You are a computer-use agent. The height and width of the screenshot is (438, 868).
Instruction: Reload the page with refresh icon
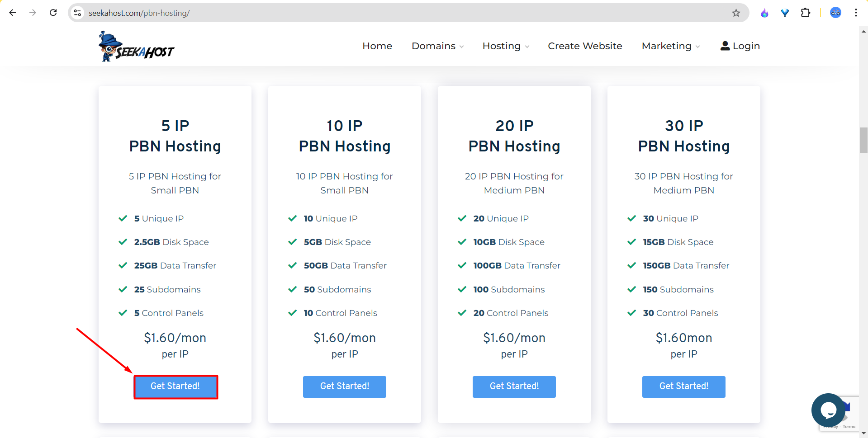(53, 13)
